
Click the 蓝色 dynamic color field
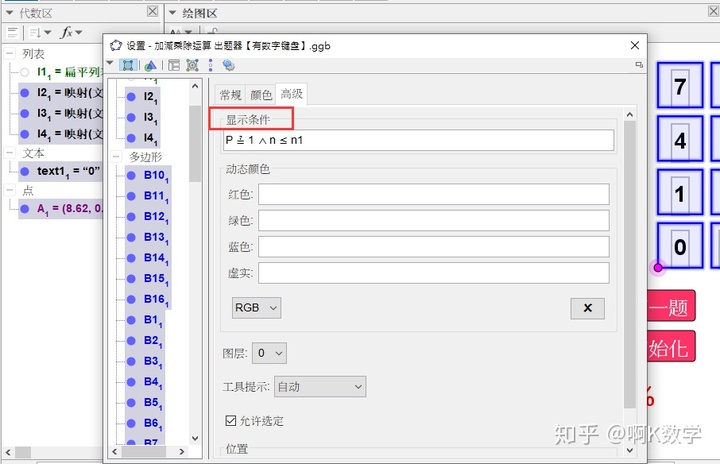(433, 247)
